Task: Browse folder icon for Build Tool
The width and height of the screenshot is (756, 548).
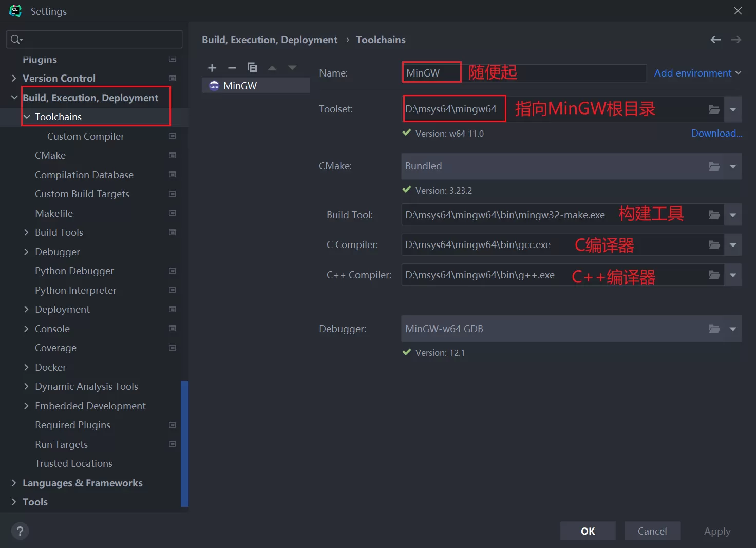Action: [x=714, y=215]
